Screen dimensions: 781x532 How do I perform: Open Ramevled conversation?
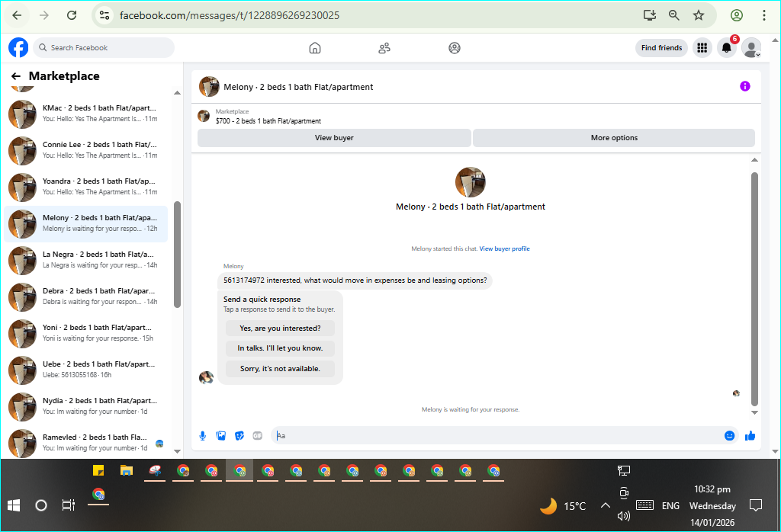(85, 443)
